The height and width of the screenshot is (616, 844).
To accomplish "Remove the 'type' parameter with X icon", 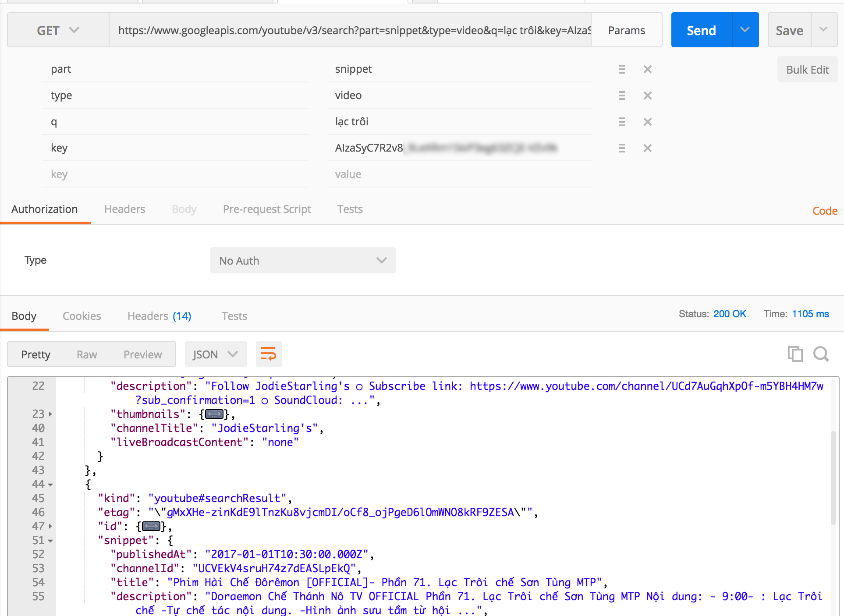I will tap(647, 96).
